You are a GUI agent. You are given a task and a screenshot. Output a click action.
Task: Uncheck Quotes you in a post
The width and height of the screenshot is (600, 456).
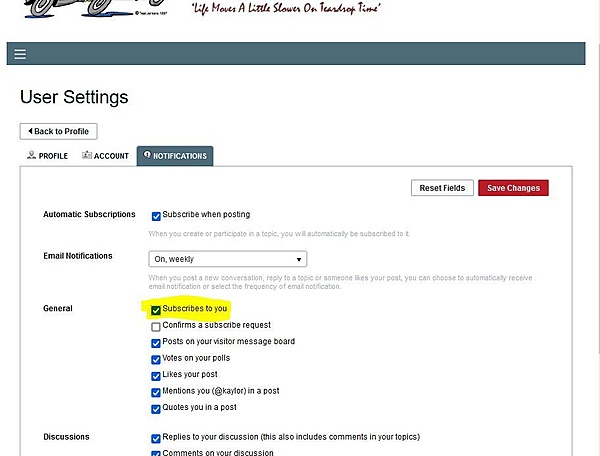[x=156, y=409]
